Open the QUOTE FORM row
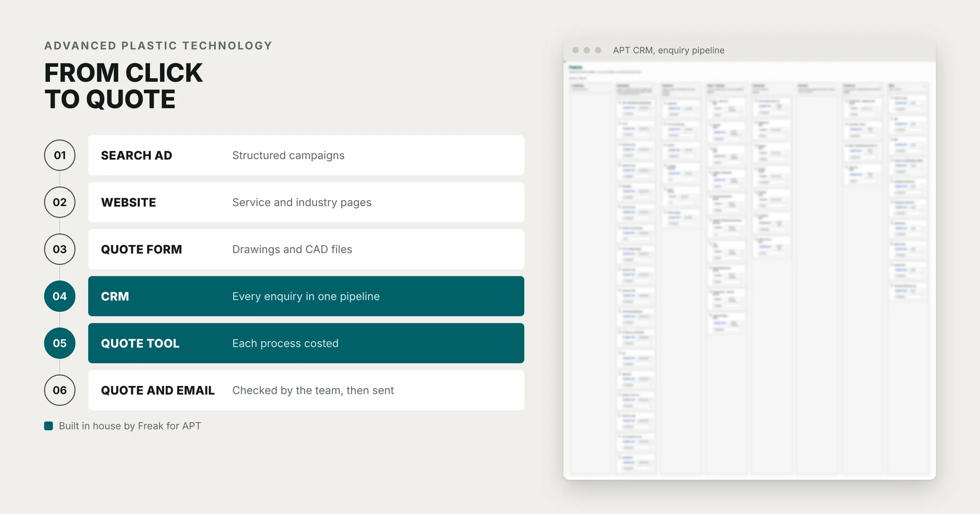 306,249
